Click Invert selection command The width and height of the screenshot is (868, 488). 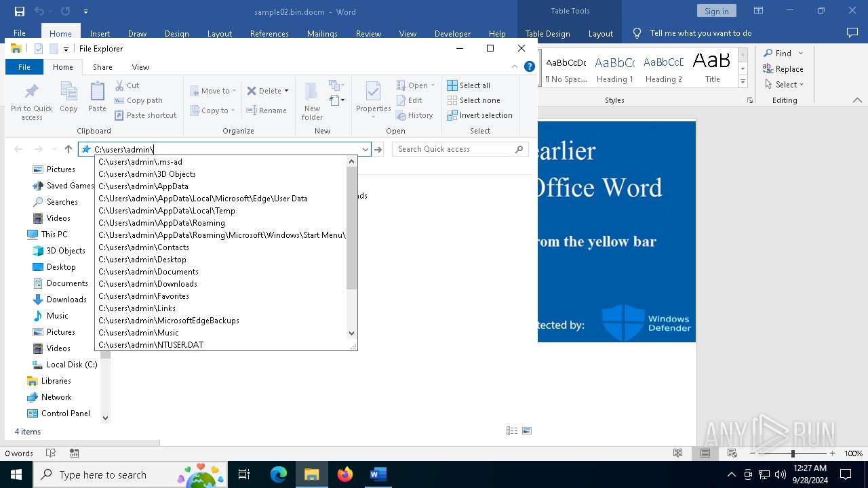[479, 115]
